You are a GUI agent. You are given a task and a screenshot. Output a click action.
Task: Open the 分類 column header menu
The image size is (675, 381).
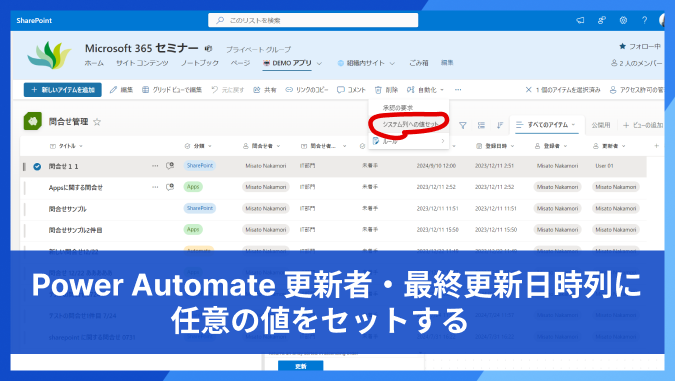[x=198, y=146]
